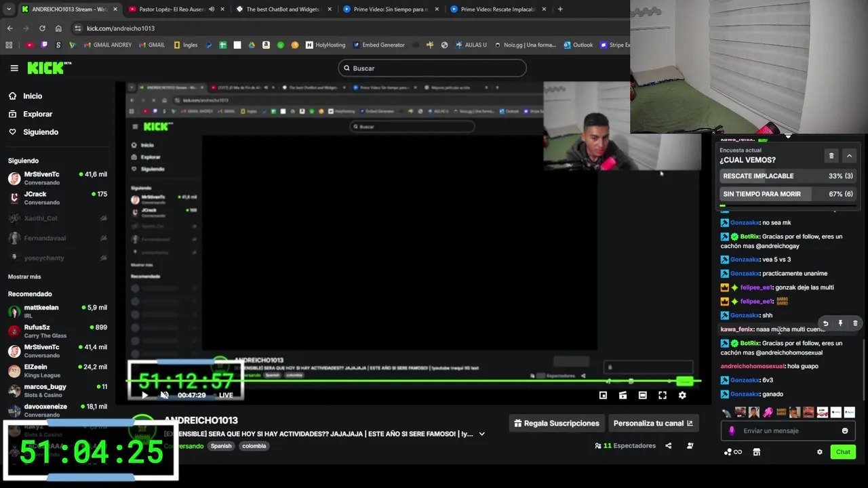Open recommended channel marcos_bugy
This screenshot has height=488, width=868.
tap(58, 390)
